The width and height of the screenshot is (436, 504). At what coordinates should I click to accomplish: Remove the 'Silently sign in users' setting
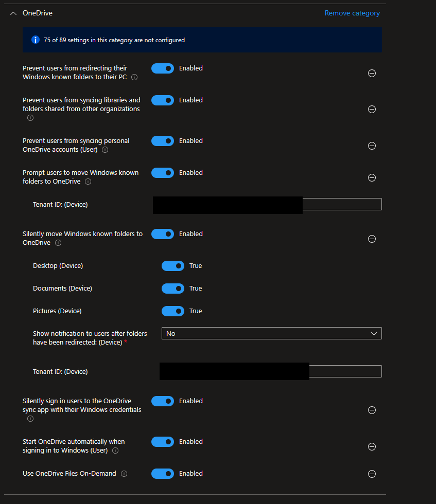click(372, 410)
